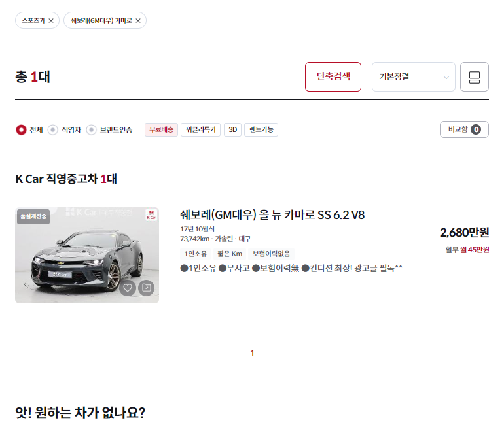Go to page 1 of the results
The width and height of the screenshot is (504, 425).
pyautogui.click(x=252, y=354)
